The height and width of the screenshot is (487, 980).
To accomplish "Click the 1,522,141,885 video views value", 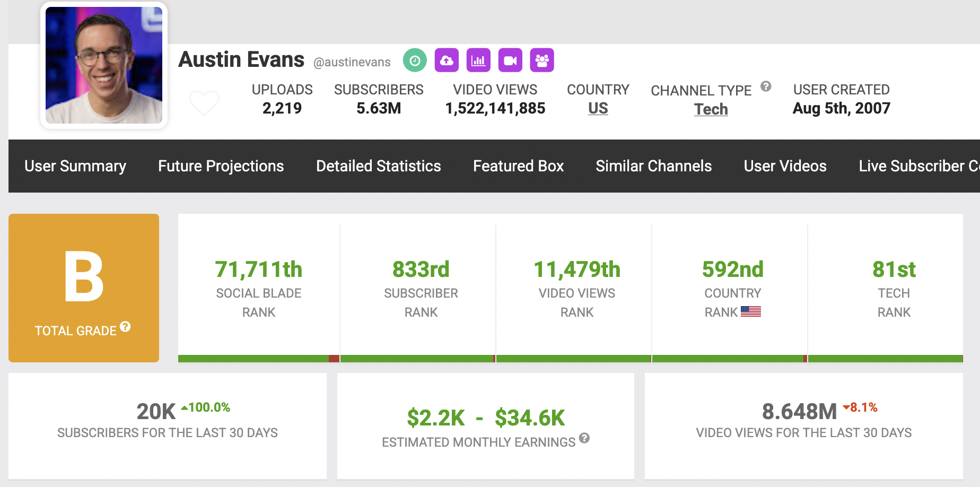I will pyautogui.click(x=495, y=108).
